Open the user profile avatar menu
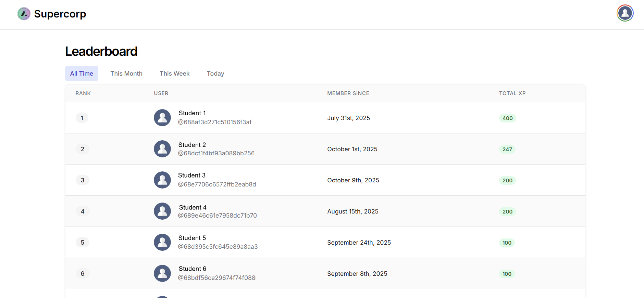Screen dimensions: 644x298 (625, 13)
